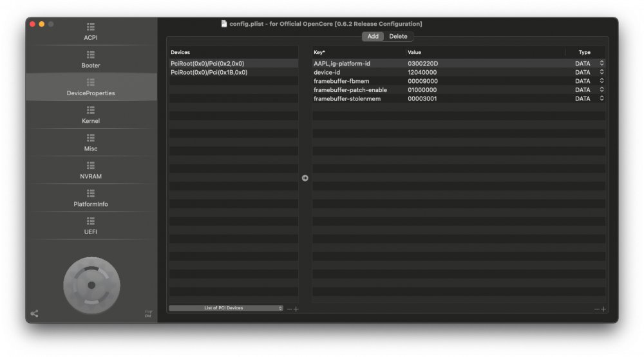644x357 pixels.
Task: Select the framebuffer-fbmem key
Action: [341, 81]
